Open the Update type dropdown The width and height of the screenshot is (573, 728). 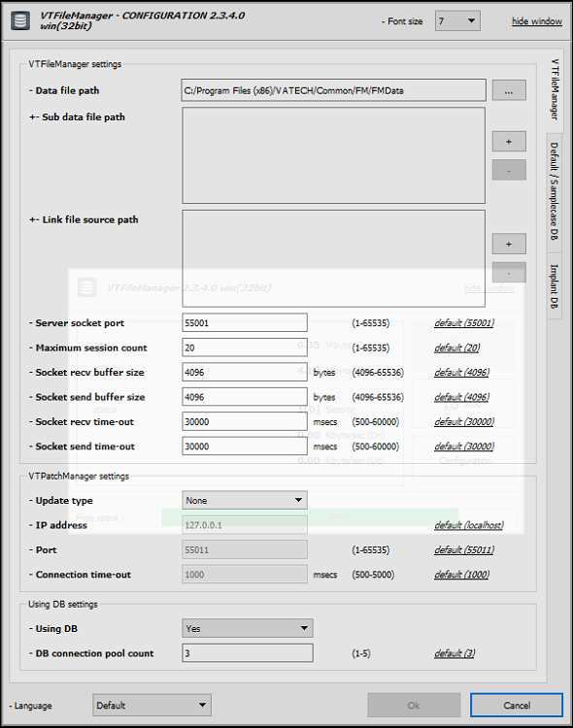[x=245, y=500]
